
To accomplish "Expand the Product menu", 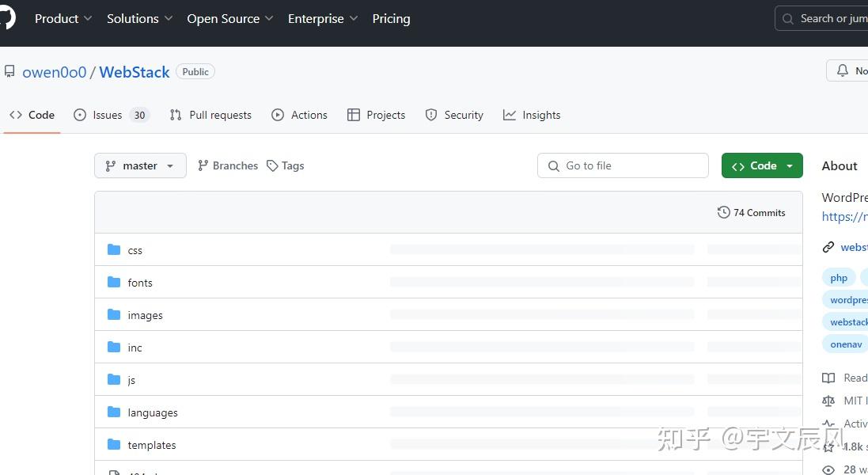I will pyautogui.click(x=63, y=18).
